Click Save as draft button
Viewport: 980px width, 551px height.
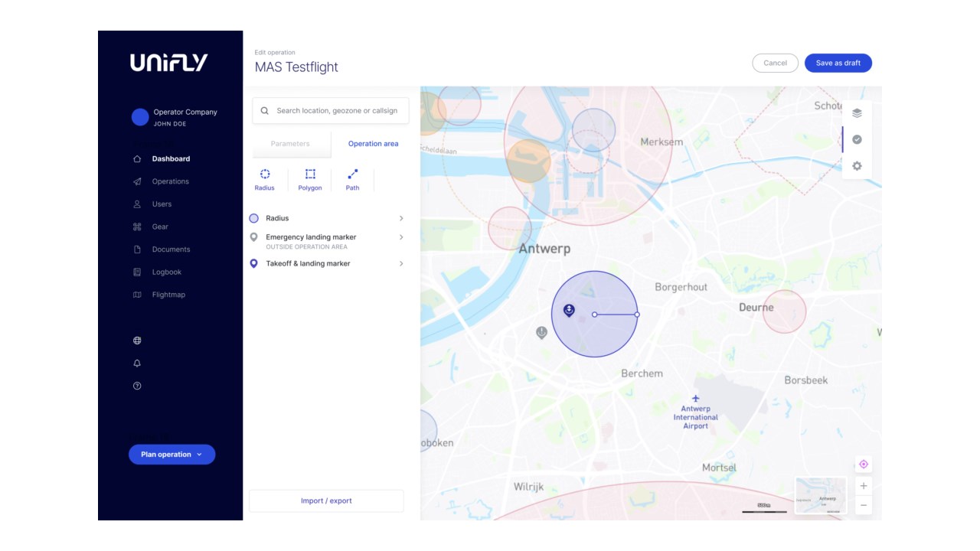coord(838,63)
